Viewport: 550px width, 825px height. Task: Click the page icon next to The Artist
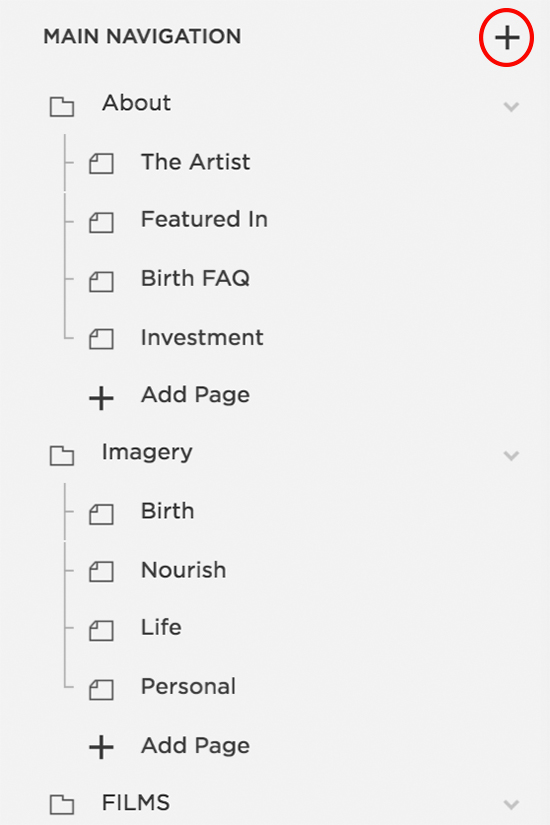click(x=101, y=164)
